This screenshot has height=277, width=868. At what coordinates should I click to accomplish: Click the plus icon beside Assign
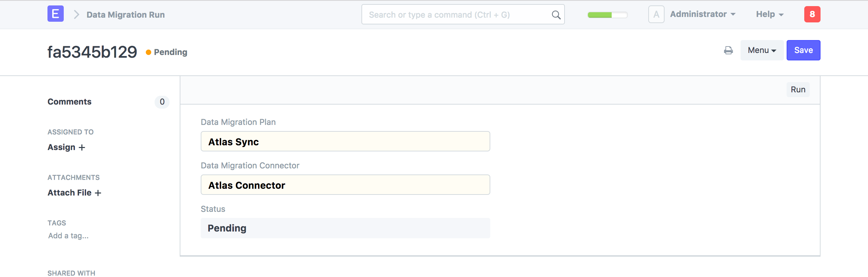click(x=82, y=147)
